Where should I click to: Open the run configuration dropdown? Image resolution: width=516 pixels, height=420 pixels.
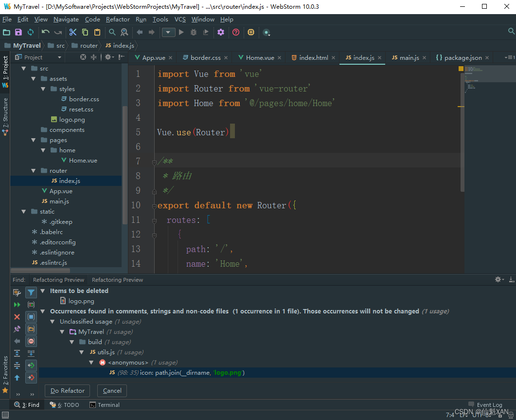tap(168, 32)
